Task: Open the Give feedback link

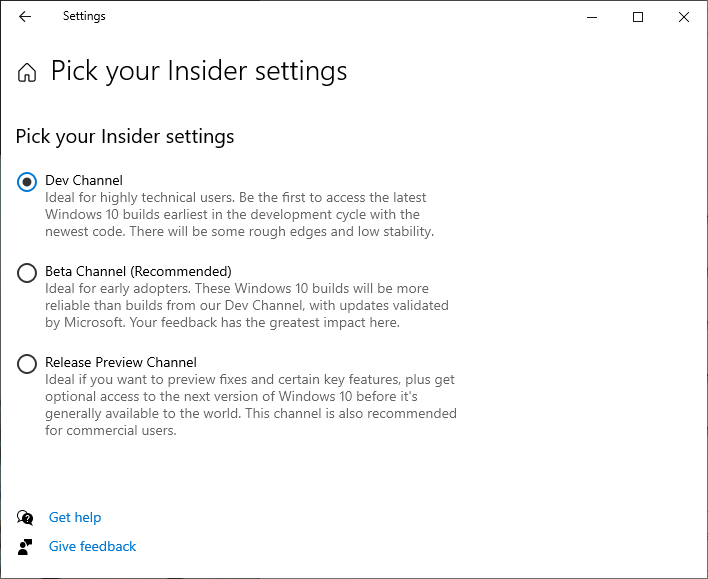Action: 92,546
